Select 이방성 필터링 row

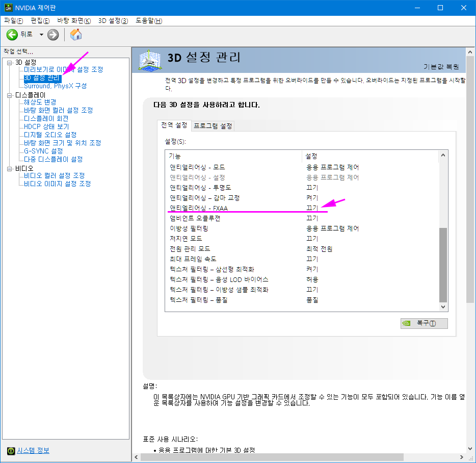302,228
